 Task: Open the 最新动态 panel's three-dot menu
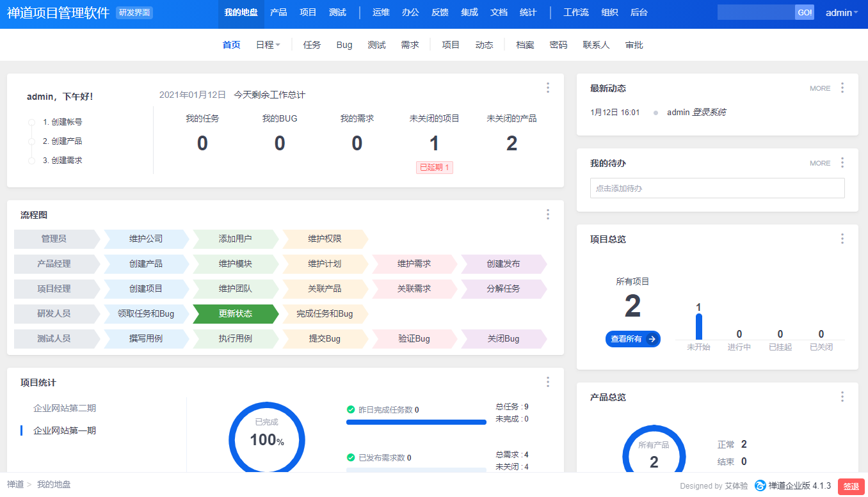pyautogui.click(x=842, y=88)
